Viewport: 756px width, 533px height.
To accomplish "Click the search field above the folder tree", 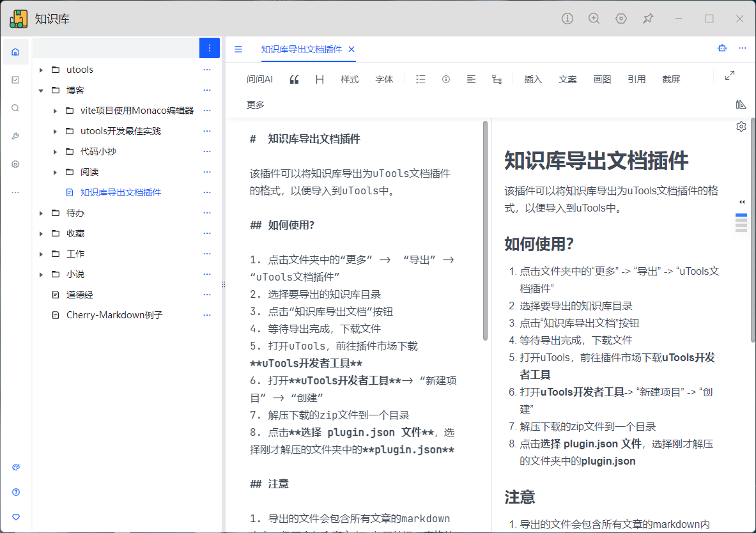I will coord(115,48).
